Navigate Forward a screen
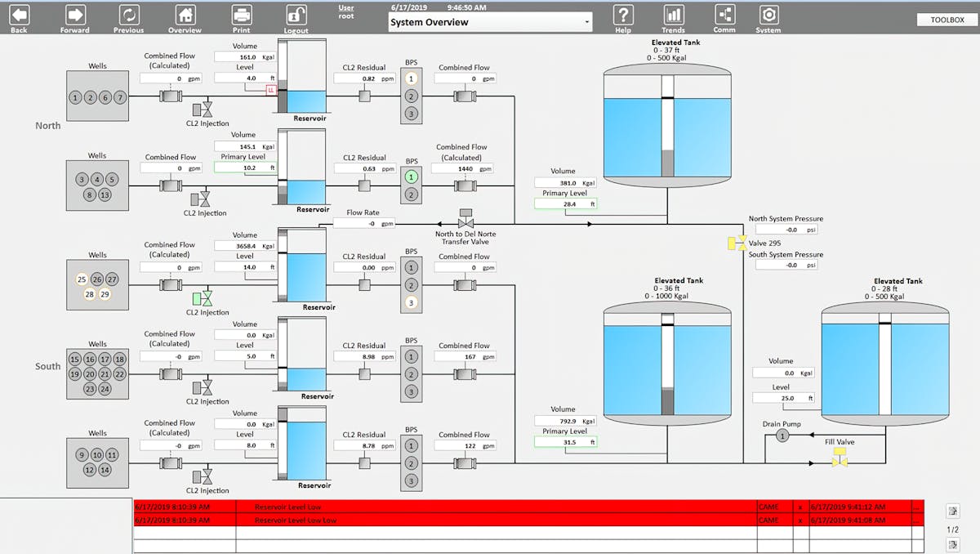This screenshot has height=554, width=980. click(x=74, y=16)
